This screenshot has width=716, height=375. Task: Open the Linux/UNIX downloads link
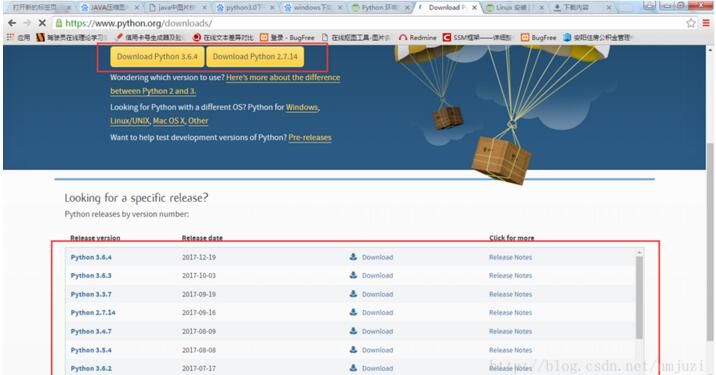pos(130,121)
